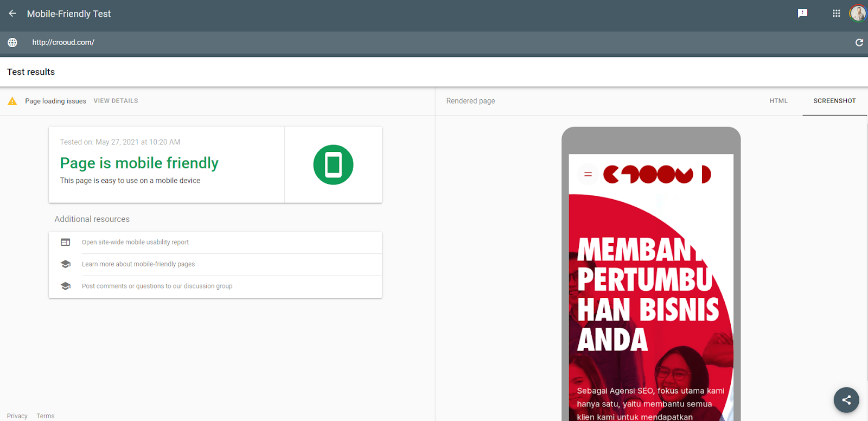This screenshot has width=868, height=421.
Task: Click 'This page is easy to use' text
Action: [x=130, y=181]
